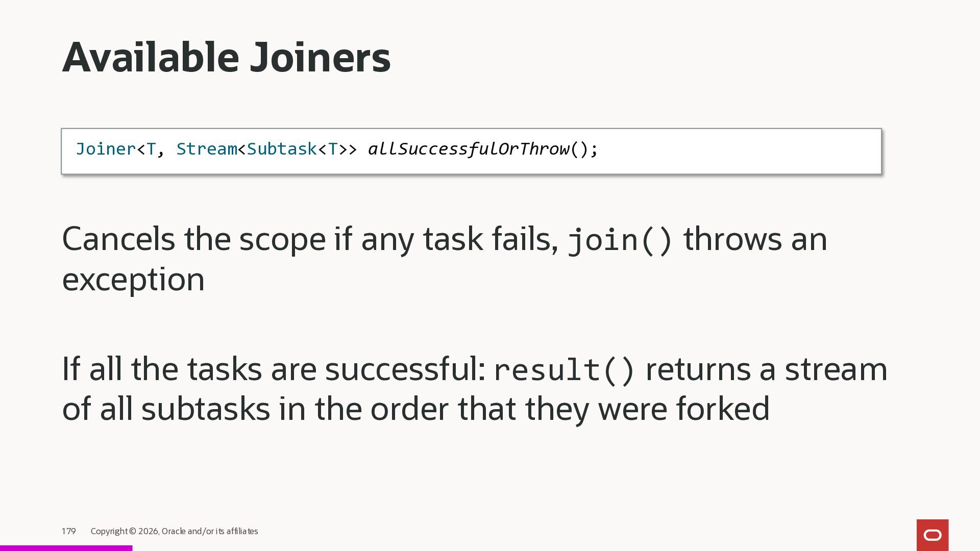980x551 pixels.
Task: Click the inline join() code text
Action: click(x=620, y=240)
